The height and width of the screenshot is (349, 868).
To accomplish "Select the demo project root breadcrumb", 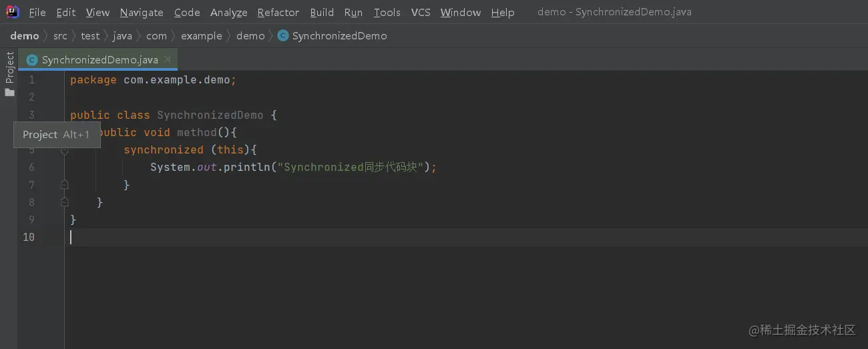I will pyautogui.click(x=25, y=36).
